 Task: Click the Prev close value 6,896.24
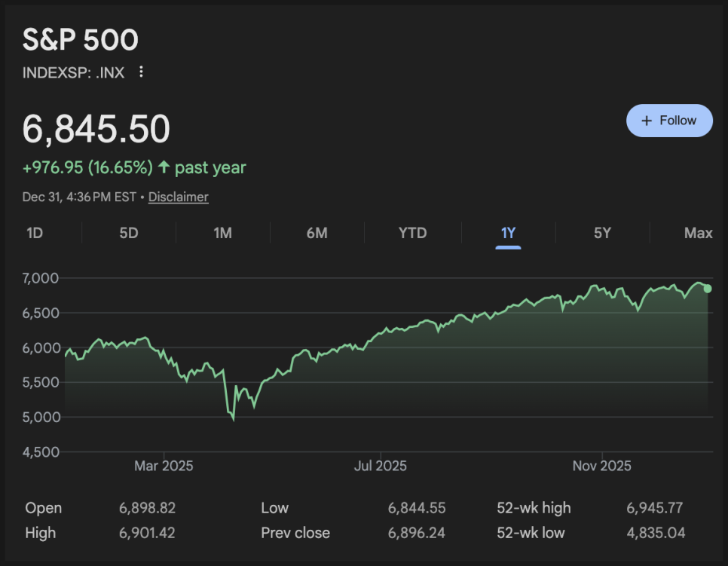[x=417, y=533]
